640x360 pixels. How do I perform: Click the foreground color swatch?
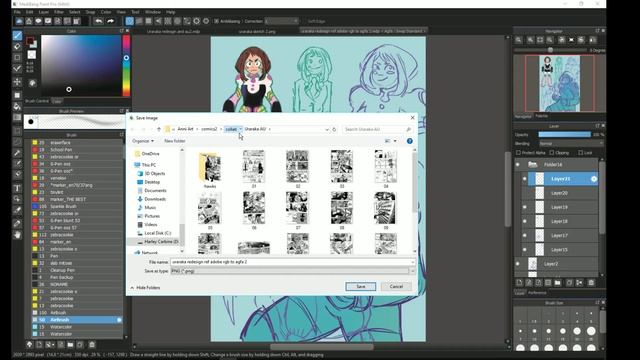pos(29,41)
